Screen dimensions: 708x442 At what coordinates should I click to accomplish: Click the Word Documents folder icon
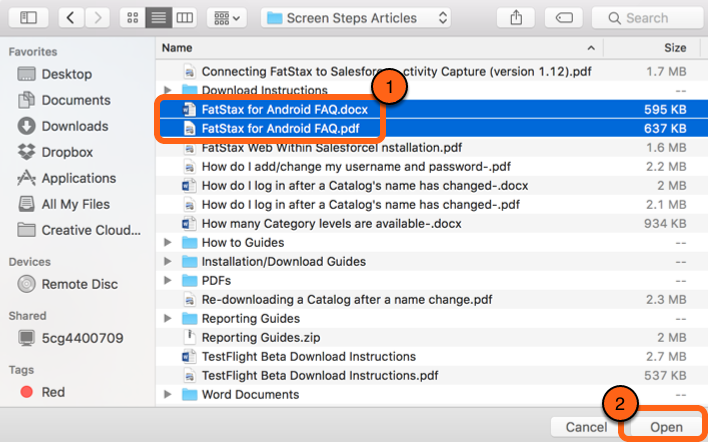(190, 394)
